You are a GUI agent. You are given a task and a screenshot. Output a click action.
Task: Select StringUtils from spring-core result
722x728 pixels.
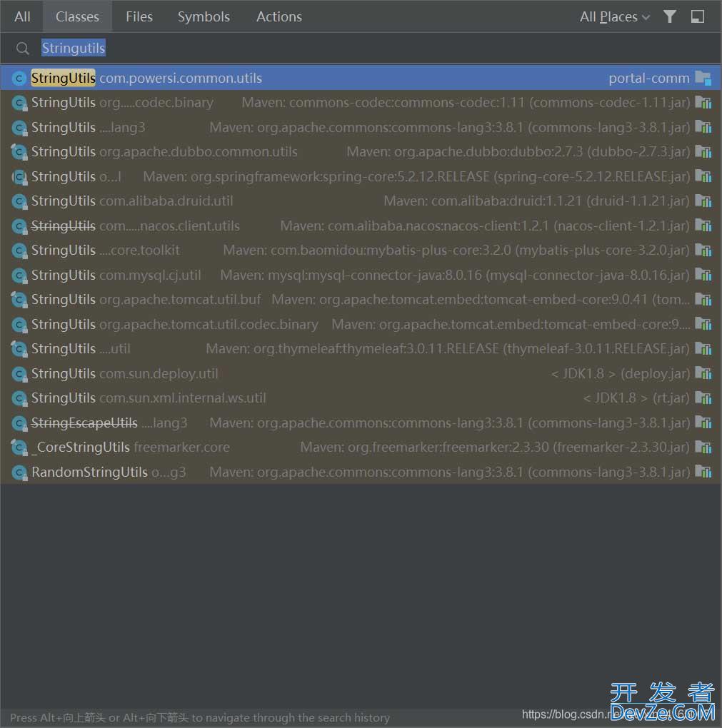coord(361,176)
